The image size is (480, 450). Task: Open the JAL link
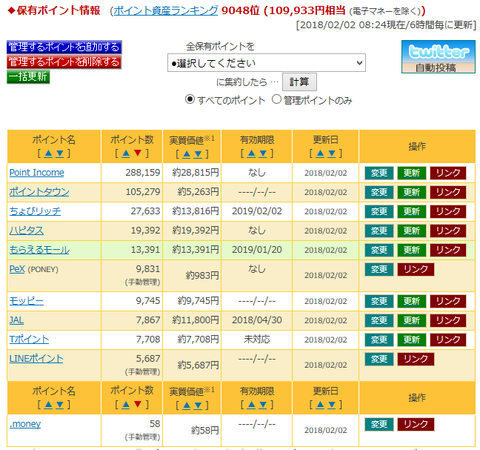coord(16,320)
